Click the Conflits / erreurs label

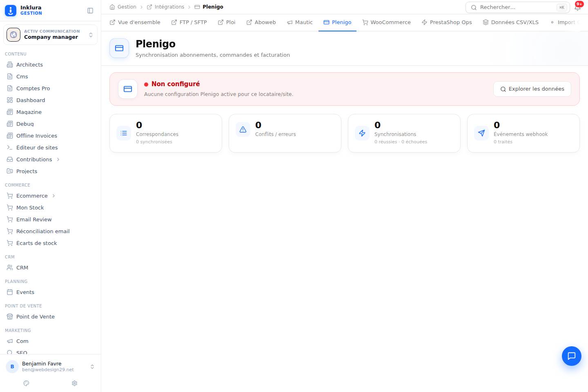(276, 134)
